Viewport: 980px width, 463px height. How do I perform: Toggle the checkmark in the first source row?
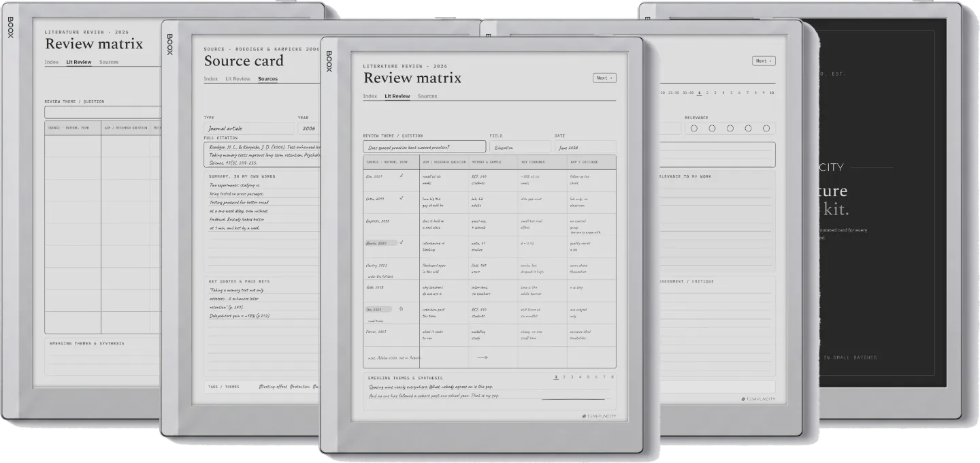[x=402, y=176]
